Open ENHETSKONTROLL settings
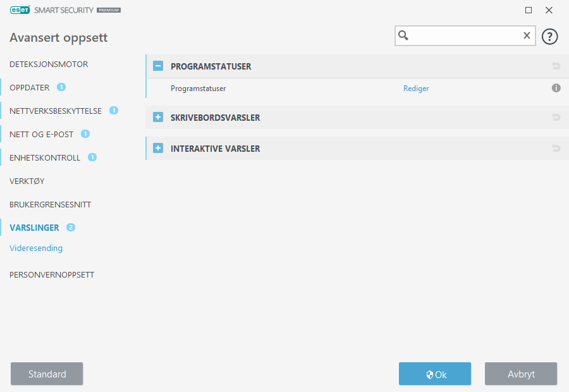 click(x=45, y=158)
